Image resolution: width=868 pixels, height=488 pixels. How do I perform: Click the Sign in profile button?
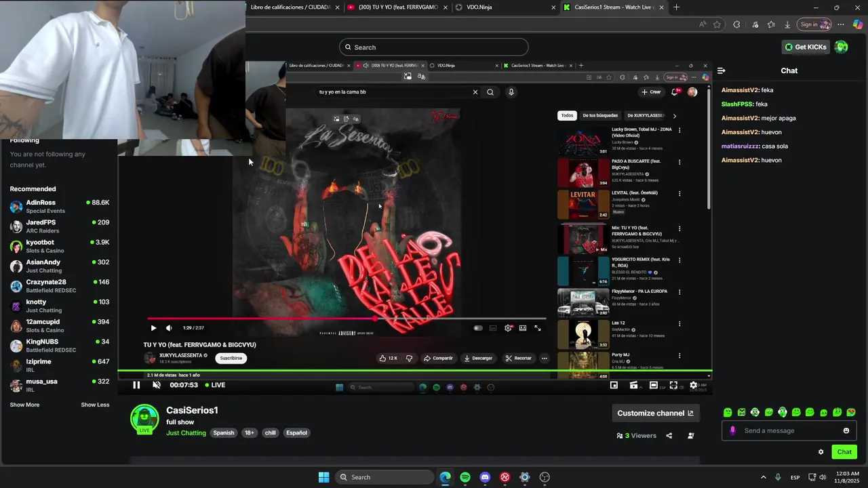814,24
